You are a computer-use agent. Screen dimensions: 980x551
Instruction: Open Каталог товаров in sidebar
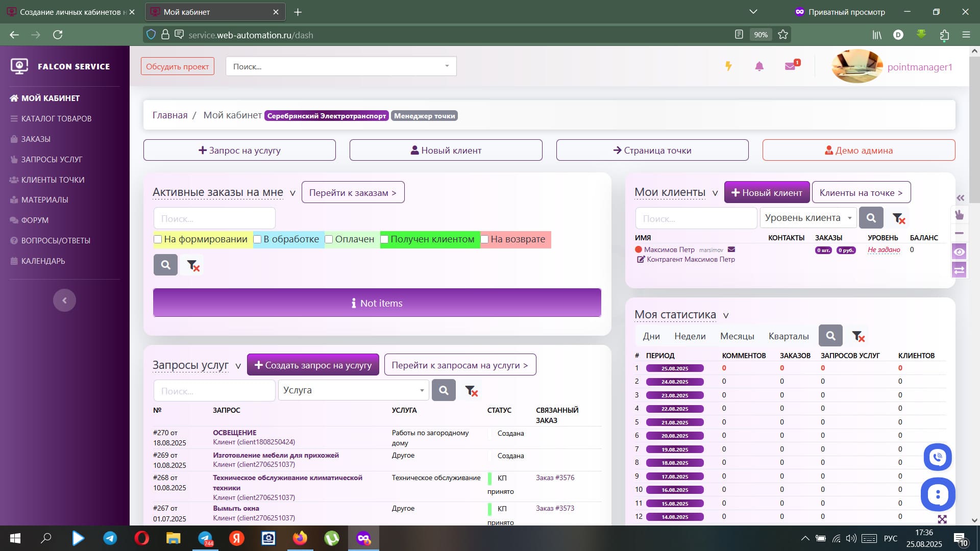point(56,118)
